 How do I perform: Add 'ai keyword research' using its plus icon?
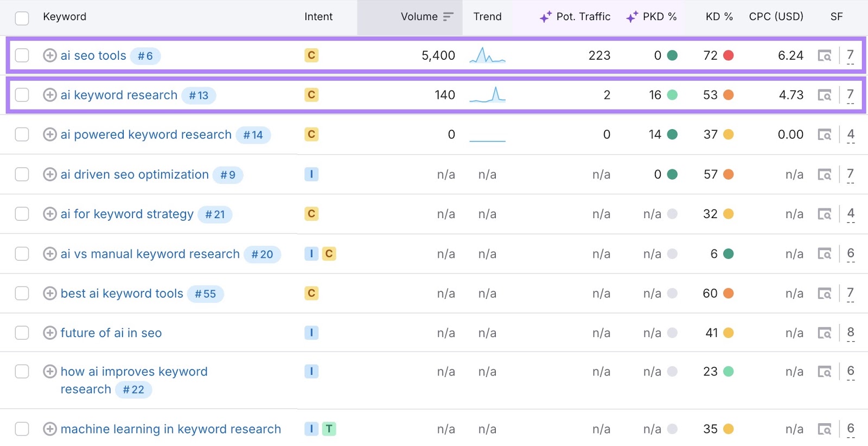(49, 95)
